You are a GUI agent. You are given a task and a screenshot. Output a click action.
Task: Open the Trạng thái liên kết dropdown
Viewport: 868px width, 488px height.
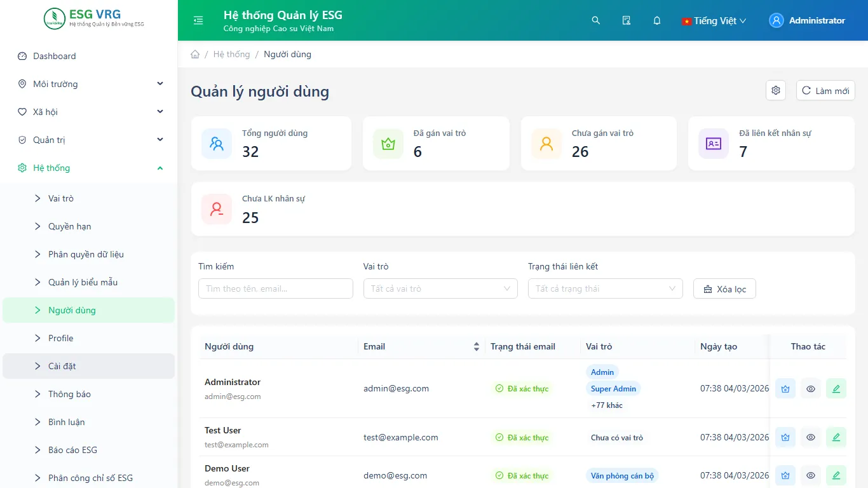tap(606, 288)
